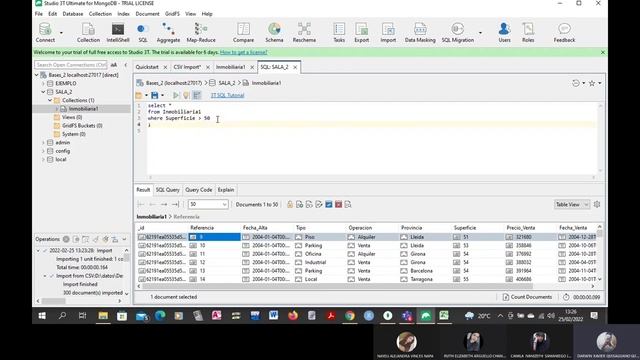Screen dimensions: 640x360
Task: Go to next page of results
Action: tap(164, 204)
